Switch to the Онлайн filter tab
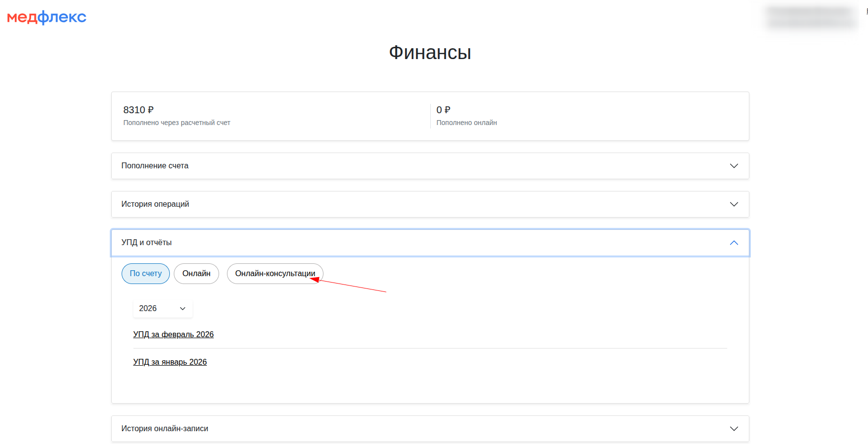Screen dimensions: 868x444 pos(196,274)
